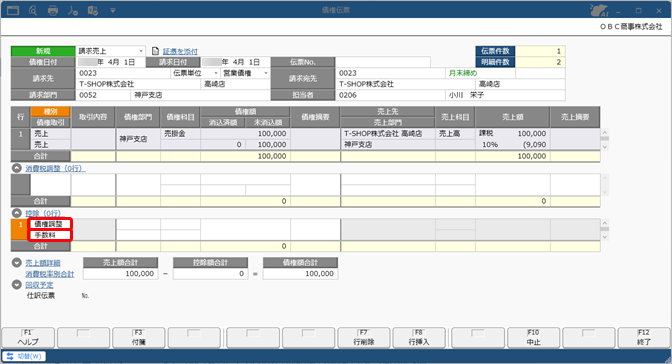The height and width of the screenshot is (364, 672).
Task: Click the 切替(W) switch button
Action: click(24, 356)
